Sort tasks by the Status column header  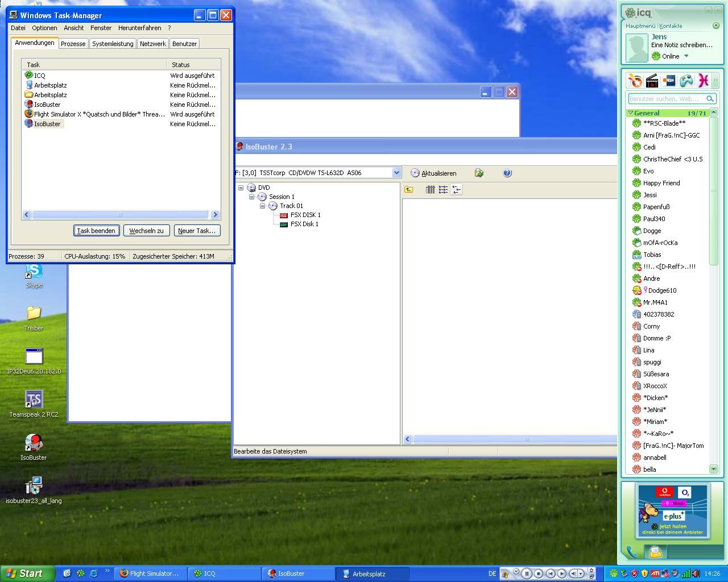pyautogui.click(x=193, y=65)
